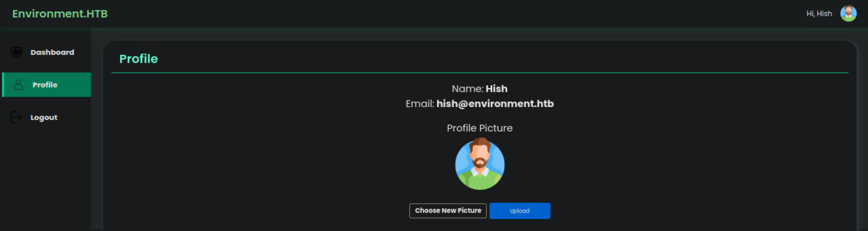Image resolution: width=868 pixels, height=231 pixels.
Task: Click the hish@environment.htb email address
Action: tap(495, 104)
